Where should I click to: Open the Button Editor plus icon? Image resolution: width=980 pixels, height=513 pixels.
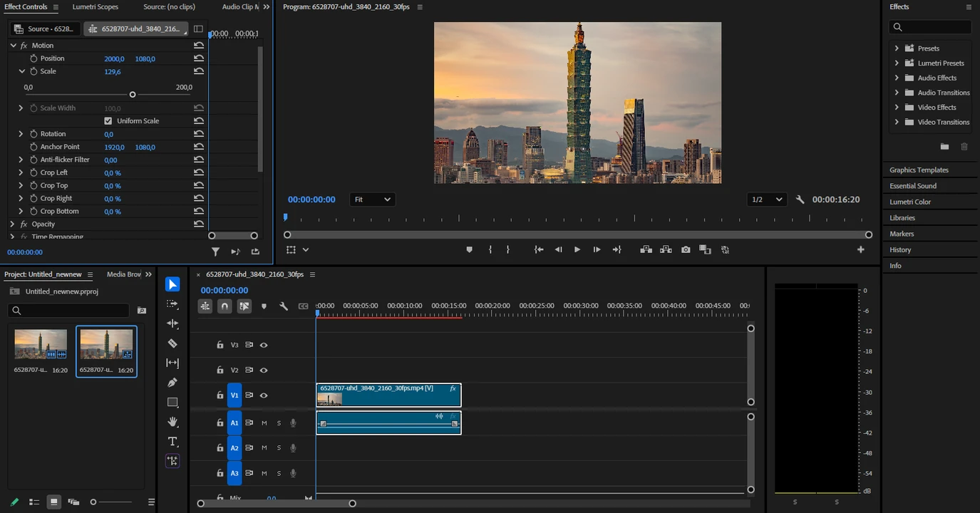pos(861,249)
